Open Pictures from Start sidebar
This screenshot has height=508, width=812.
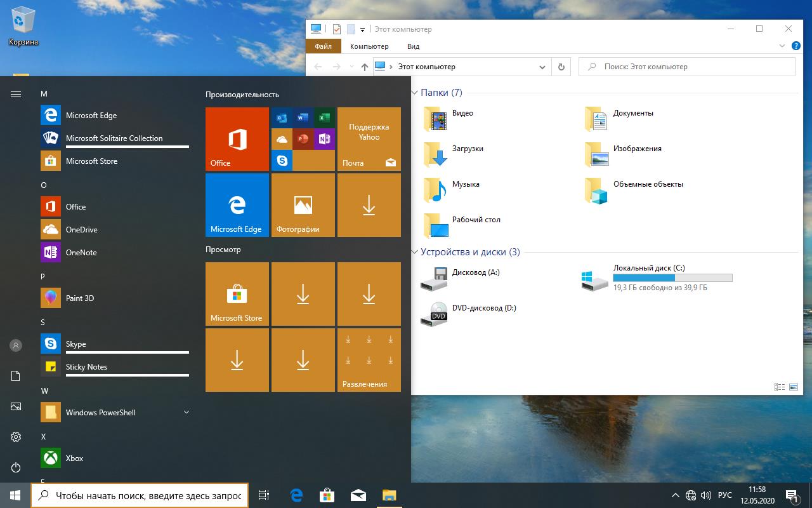point(16,406)
